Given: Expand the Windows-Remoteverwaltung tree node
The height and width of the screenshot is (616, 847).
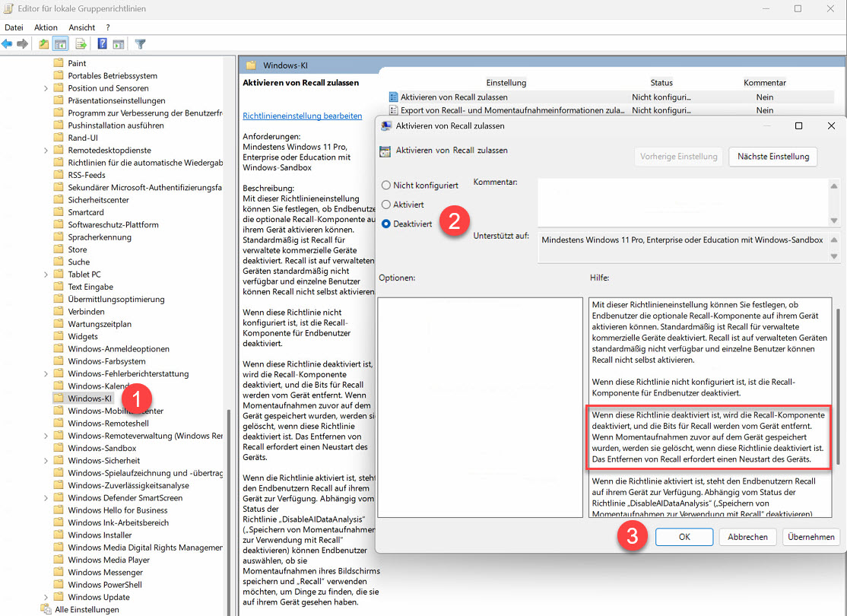Looking at the screenshot, I should click(46, 436).
